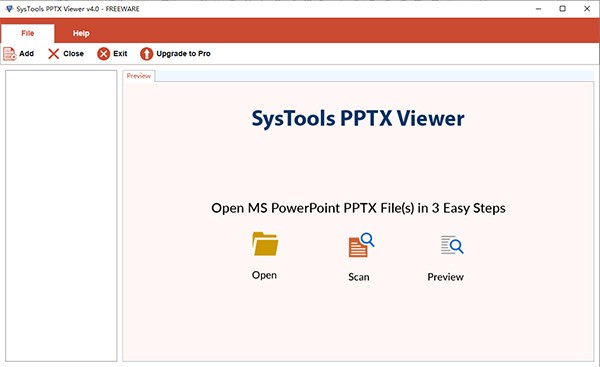The height and width of the screenshot is (367, 600).
Task: Click the Preview magnifier icon
Action: (x=452, y=245)
